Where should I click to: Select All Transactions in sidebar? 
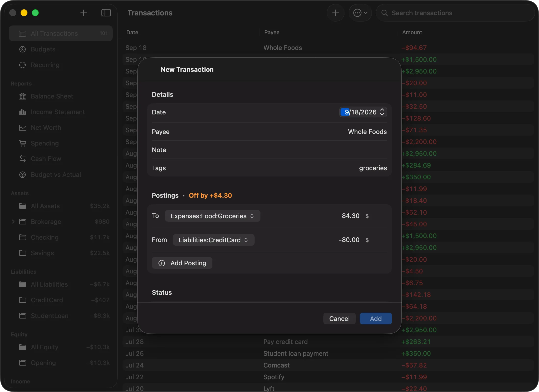(x=61, y=33)
